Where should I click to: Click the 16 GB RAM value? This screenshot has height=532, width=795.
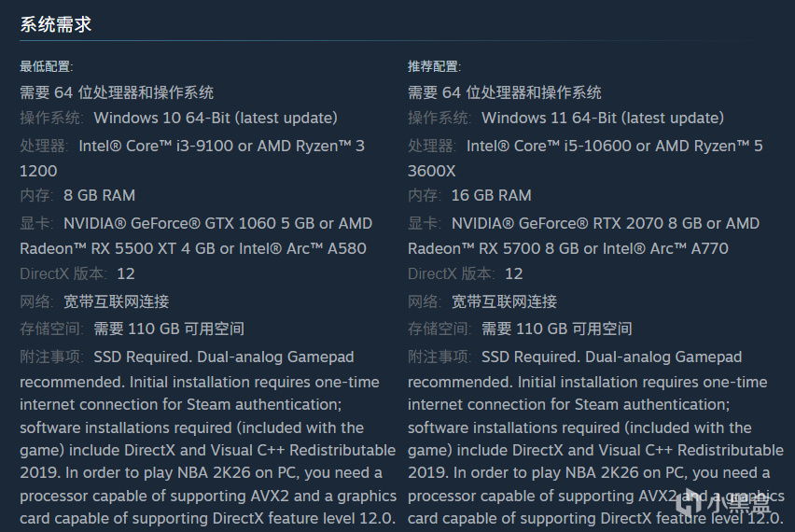click(492, 195)
